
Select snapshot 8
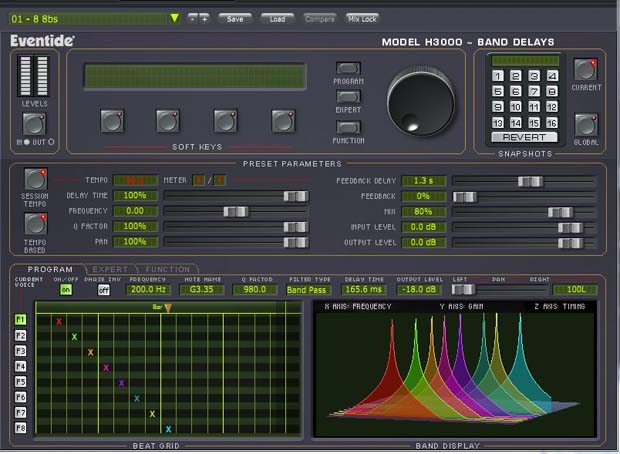click(x=552, y=91)
